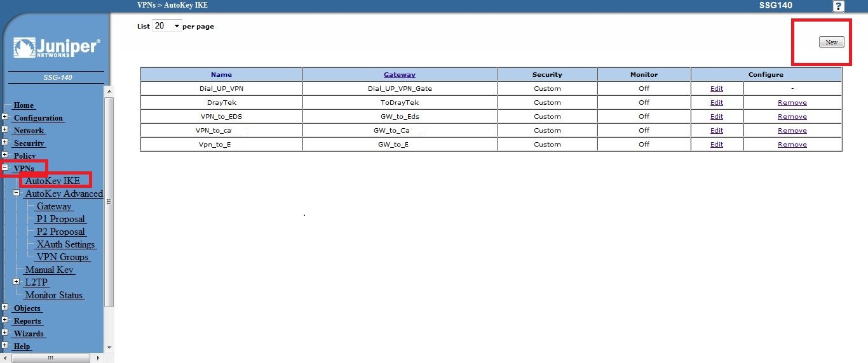Image resolution: width=868 pixels, height=363 pixels.
Task: Collapse the AutoKey Advanced node
Action: tap(17, 193)
